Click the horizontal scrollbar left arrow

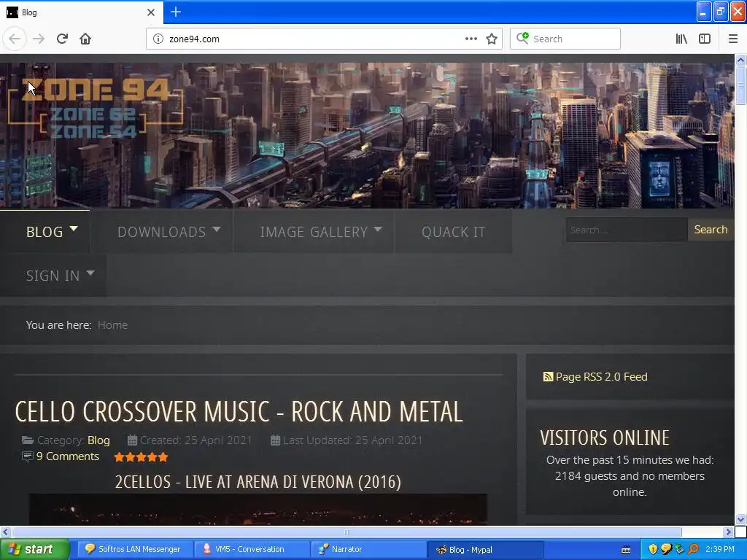pos(5,532)
